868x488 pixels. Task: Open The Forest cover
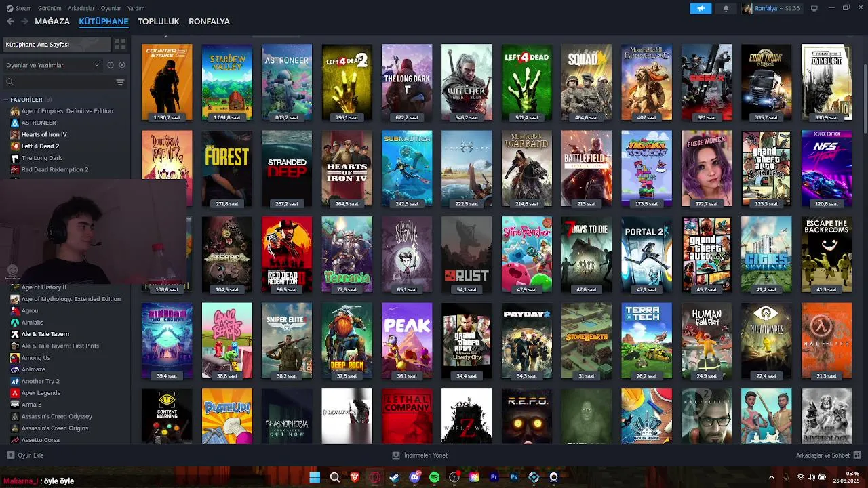(x=227, y=169)
